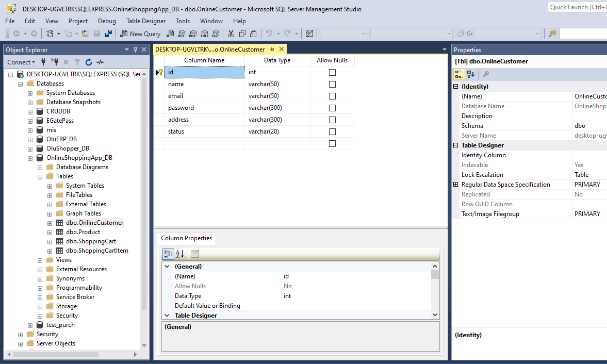Expand Regular Data Space Specification property
The width and height of the screenshot is (607, 364).
point(456,185)
